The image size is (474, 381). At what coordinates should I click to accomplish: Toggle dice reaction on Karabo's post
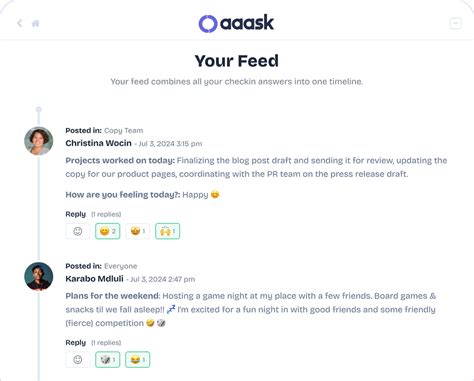click(108, 360)
